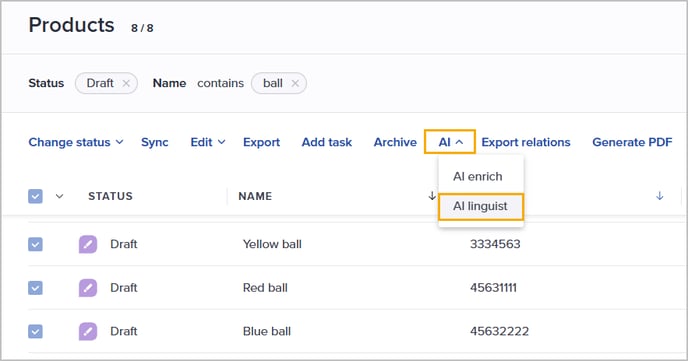Toggle the Blue ball row checkbox
Image resolution: width=688 pixels, height=361 pixels.
click(x=36, y=332)
